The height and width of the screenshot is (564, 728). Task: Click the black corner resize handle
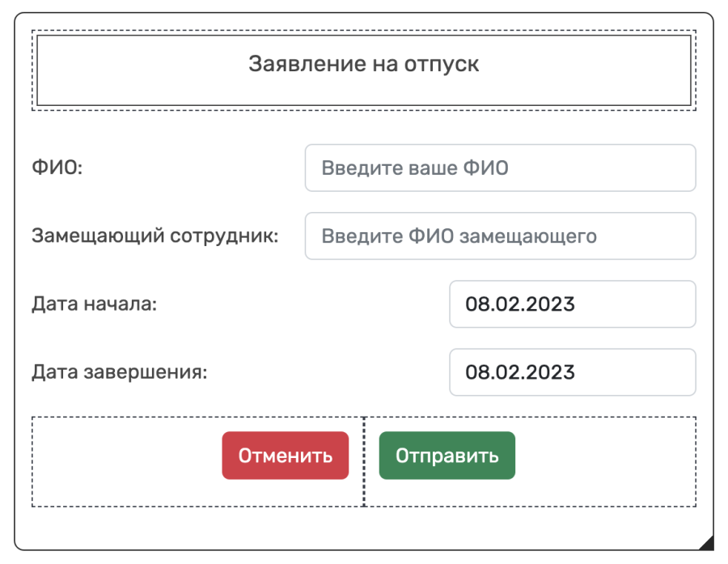coord(708,544)
